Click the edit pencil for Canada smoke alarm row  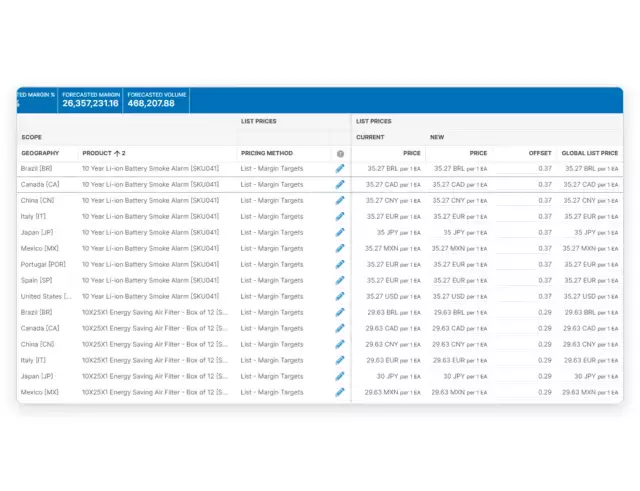pyautogui.click(x=340, y=185)
